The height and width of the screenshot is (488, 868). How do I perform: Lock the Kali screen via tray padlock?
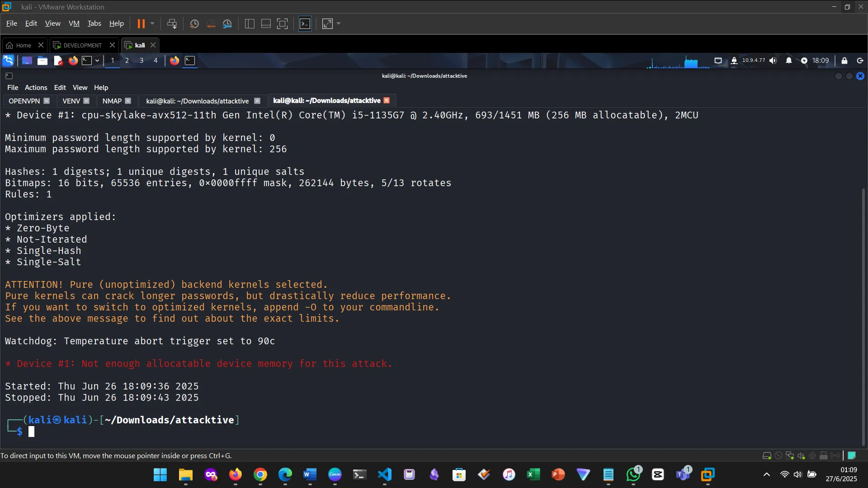(844, 60)
